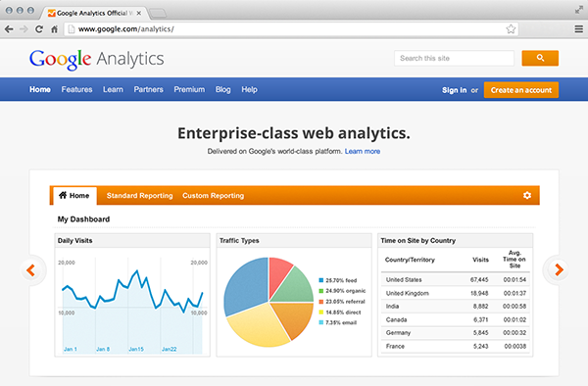
Task: Click the Sign in link
Action: coord(454,90)
